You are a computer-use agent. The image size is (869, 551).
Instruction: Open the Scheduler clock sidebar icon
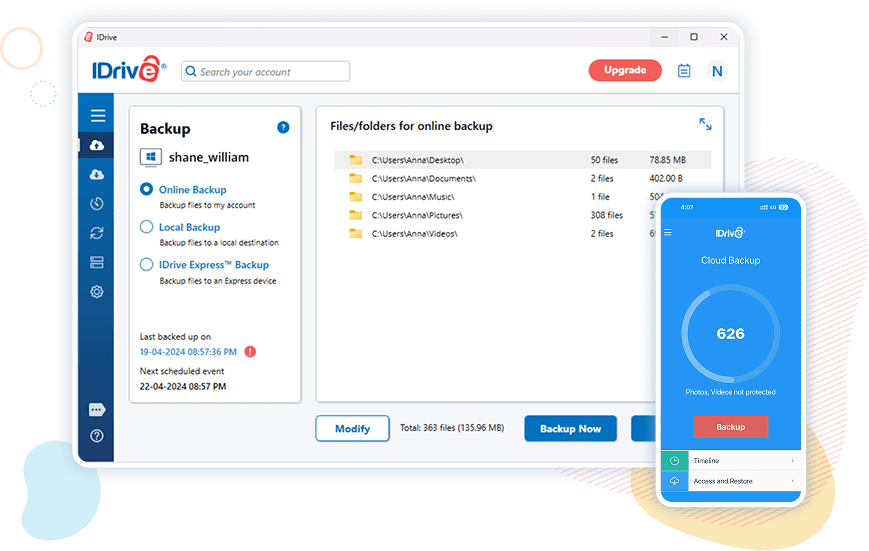(x=97, y=203)
